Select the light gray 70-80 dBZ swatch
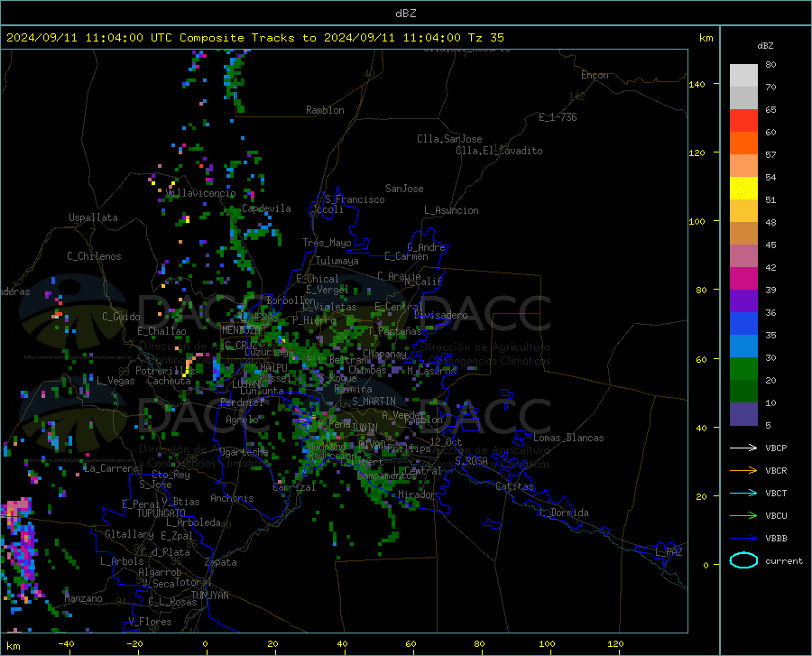 [743, 76]
